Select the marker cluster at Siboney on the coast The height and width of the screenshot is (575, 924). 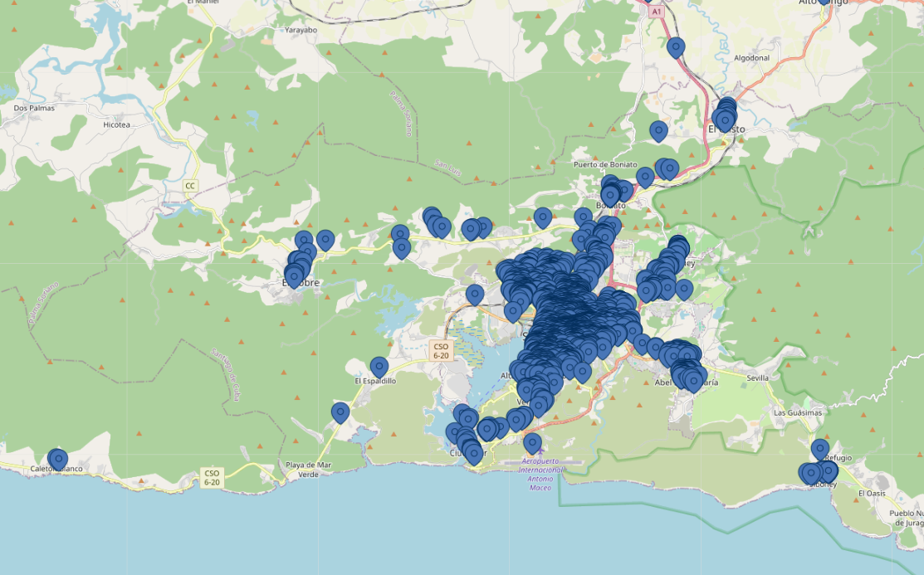pos(817,472)
